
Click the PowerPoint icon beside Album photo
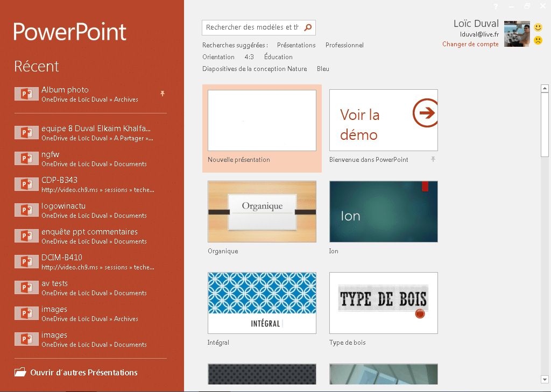pos(26,94)
